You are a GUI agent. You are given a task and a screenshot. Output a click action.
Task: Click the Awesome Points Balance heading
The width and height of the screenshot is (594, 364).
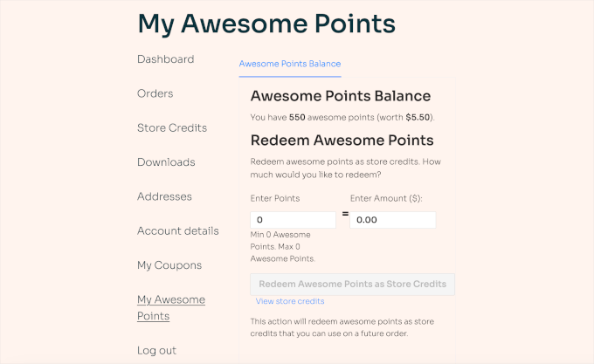click(340, 96)
